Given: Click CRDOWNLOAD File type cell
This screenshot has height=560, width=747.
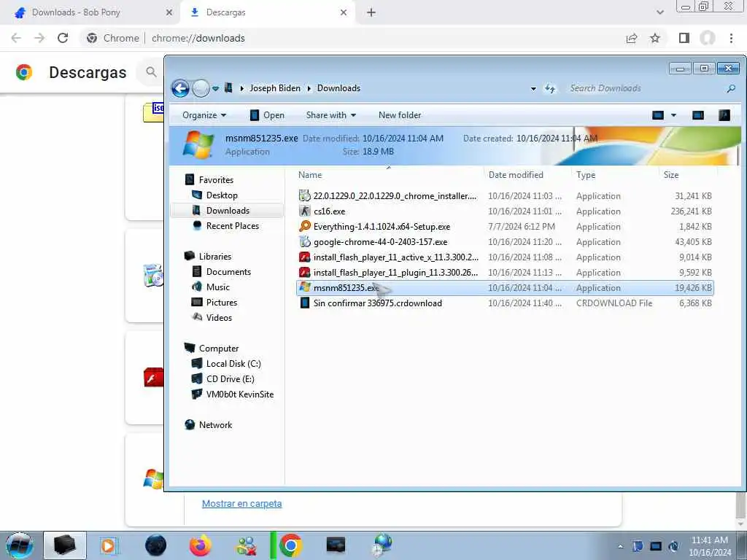Looking at the screenshot, I should [614, 303].
